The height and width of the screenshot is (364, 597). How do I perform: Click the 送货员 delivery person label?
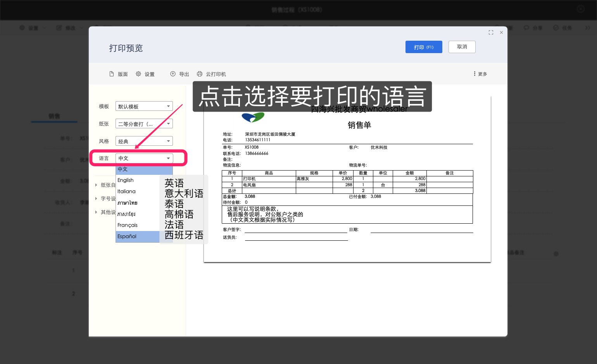230,237
